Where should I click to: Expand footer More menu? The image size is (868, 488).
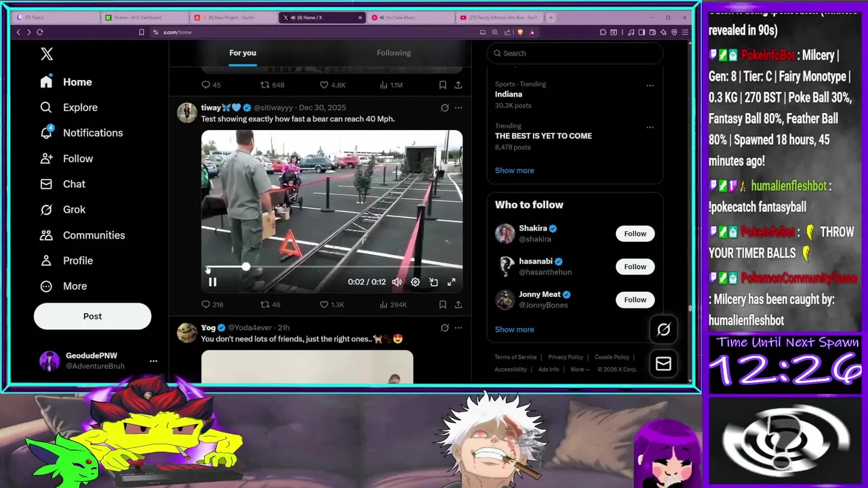pyautogui.click(x=580, y=369)
